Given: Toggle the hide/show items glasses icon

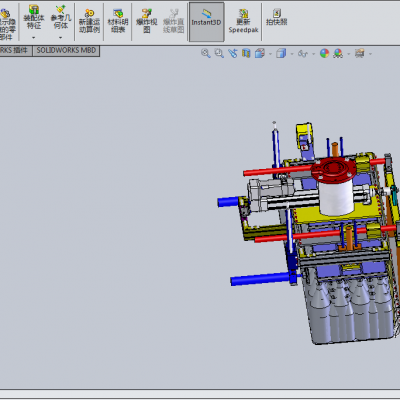Looking at the screenshot, I should click(303, 53).
